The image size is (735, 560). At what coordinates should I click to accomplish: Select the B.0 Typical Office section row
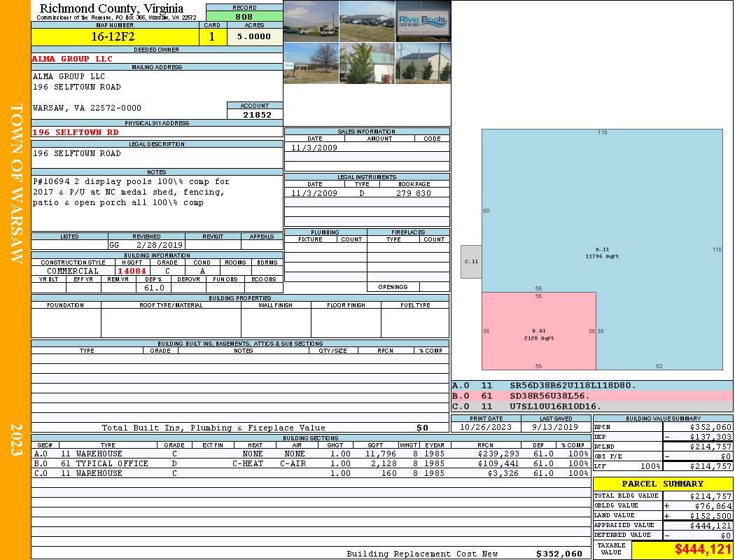(311, 463)
